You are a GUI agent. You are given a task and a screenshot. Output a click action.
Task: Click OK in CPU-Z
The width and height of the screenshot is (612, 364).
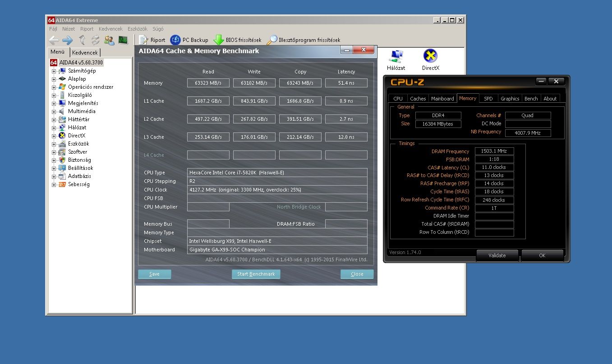click(543, 255)
